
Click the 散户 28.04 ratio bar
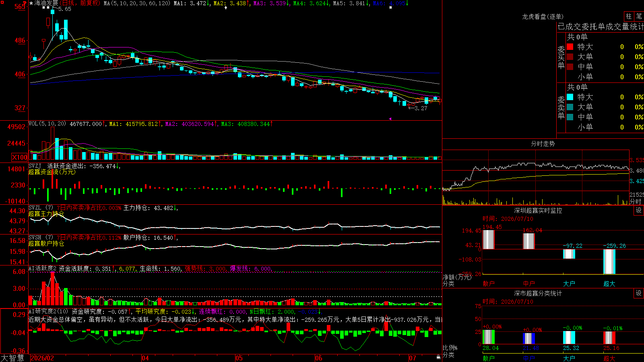(488, 337)
